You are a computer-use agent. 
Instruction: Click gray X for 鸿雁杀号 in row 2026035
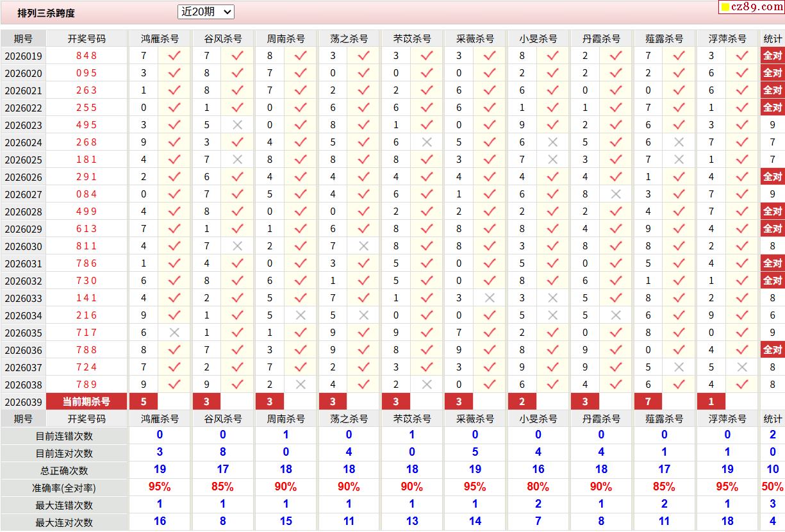click(174, 333)
